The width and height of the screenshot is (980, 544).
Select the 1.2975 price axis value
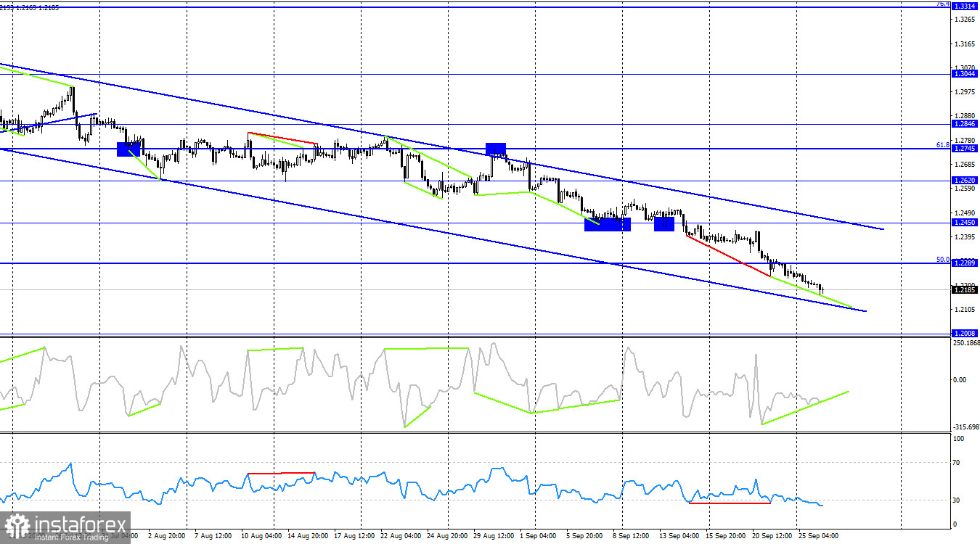click(x=965, y=92)
